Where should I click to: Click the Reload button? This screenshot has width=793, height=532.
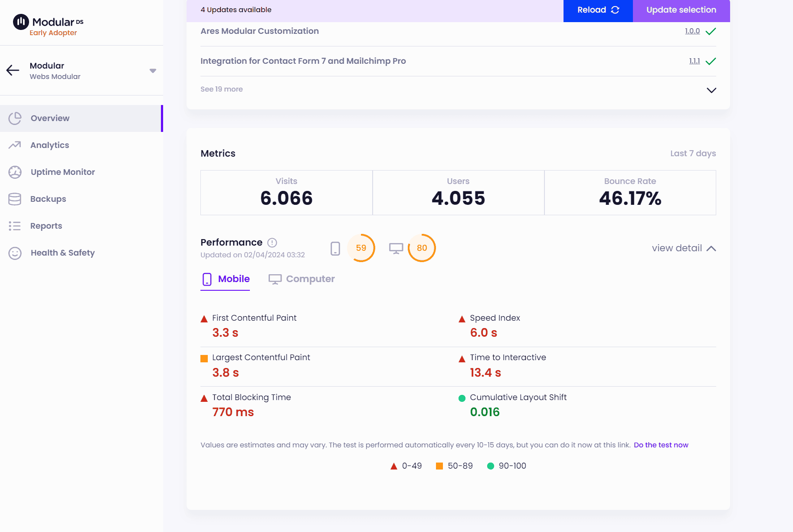pyautogui.click(x=598, y=10)
